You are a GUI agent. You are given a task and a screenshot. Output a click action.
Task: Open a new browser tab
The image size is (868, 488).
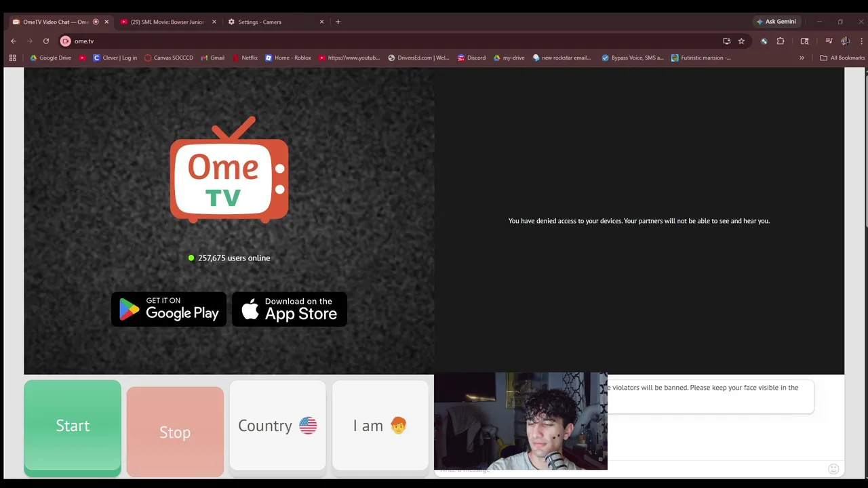pyautogui.click(x=338, y=22)
